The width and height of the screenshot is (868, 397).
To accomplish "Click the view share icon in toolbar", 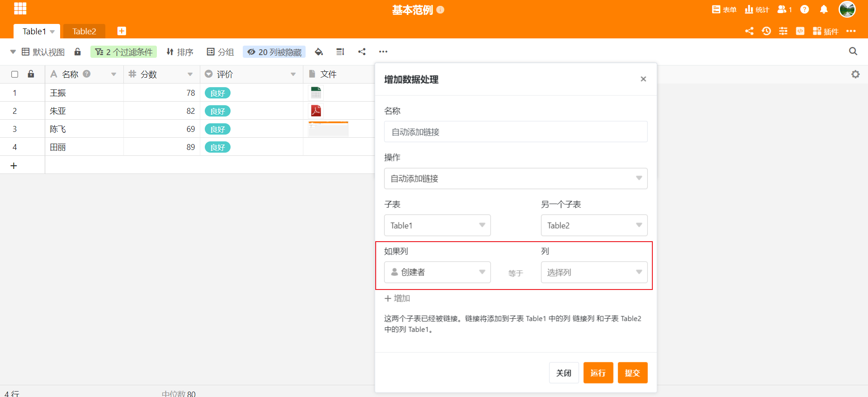I will 362,51.
